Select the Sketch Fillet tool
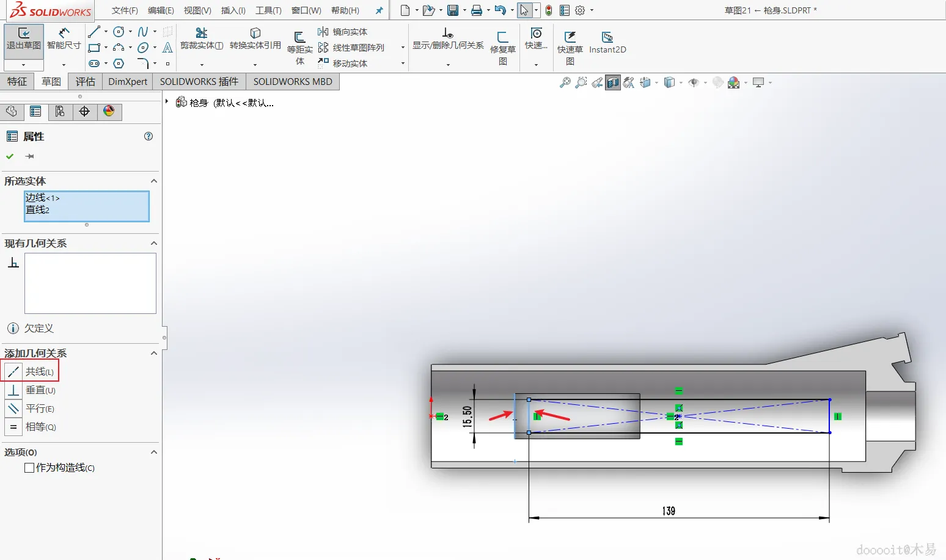The image size is (946, 560). [x=143, y=64]
